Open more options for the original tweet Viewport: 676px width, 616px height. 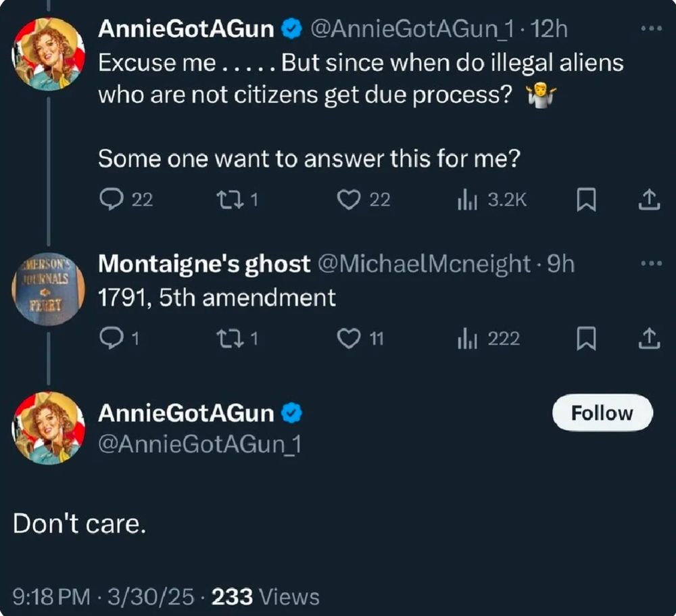(x=651, y=30)
